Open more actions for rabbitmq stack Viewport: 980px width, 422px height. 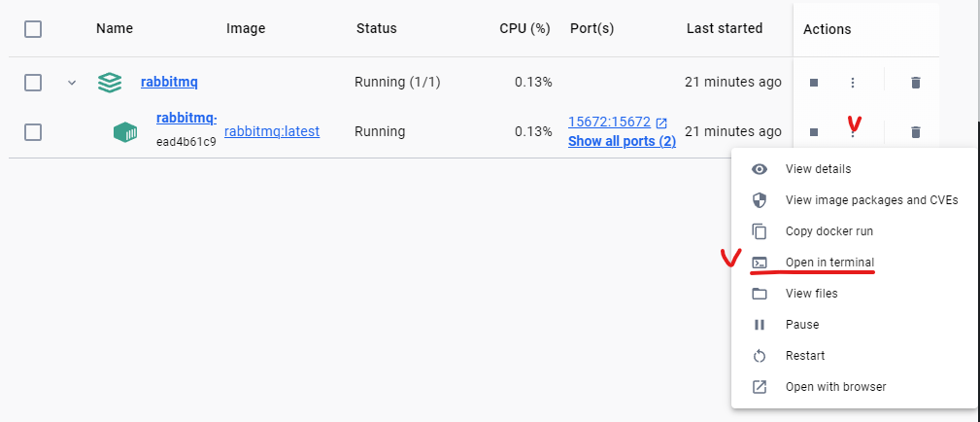coord(853,83)
